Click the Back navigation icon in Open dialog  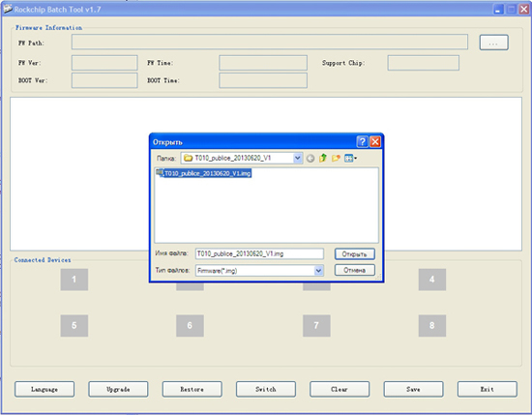coord(310,158)
